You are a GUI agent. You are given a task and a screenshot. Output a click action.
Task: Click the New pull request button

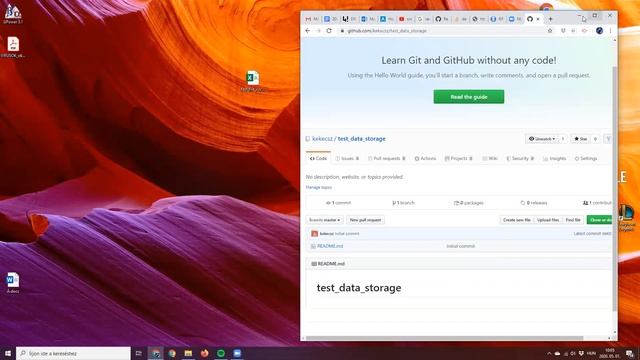pyautogui.click(x=365, y=220)
